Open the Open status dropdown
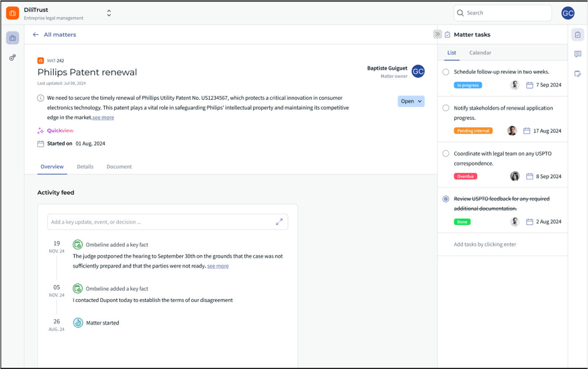The height and width of the screenshot is (369, 588). 411,101
